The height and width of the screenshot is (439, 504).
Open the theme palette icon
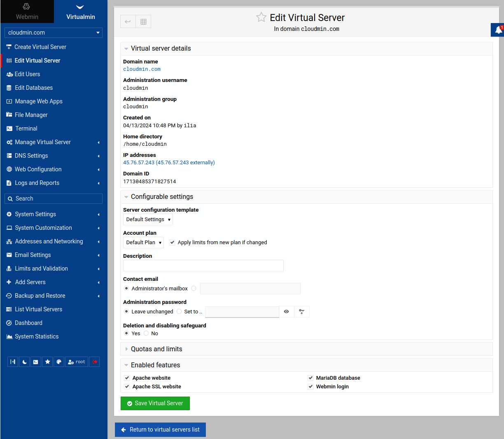click(x=59, y=362)
